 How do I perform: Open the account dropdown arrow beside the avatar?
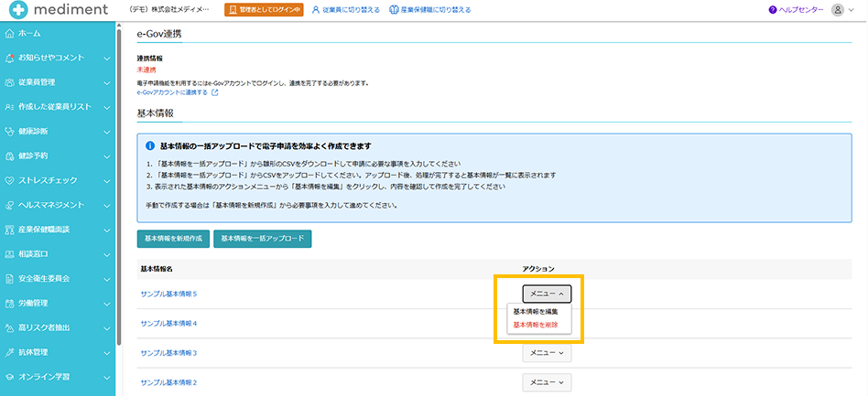[x=852, y=10]
